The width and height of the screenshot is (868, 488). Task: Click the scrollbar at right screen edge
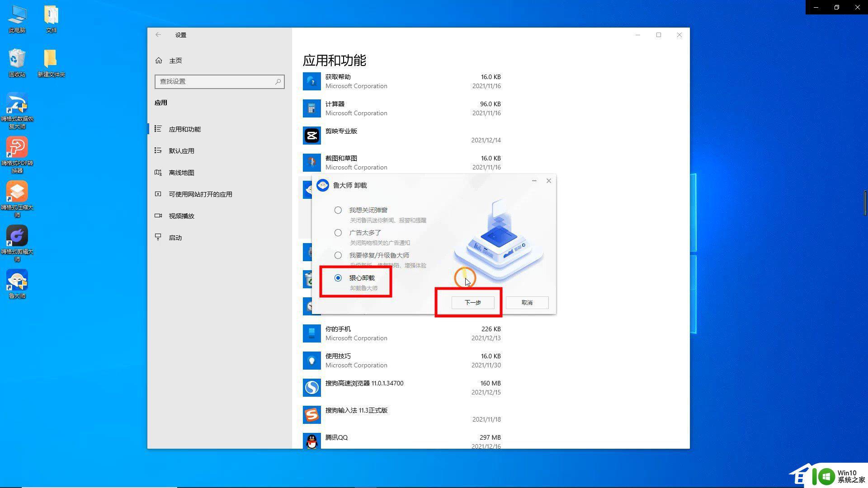865,203
